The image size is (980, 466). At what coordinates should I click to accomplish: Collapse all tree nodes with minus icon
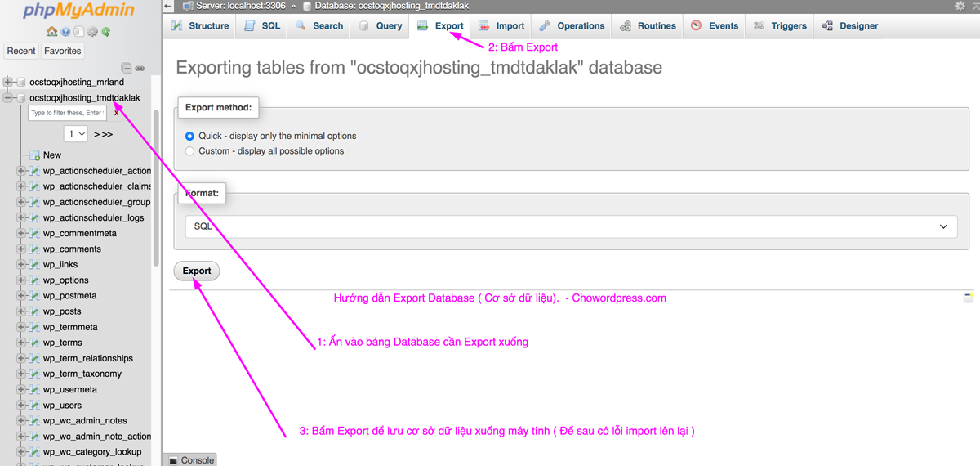[x=127, y=68]
